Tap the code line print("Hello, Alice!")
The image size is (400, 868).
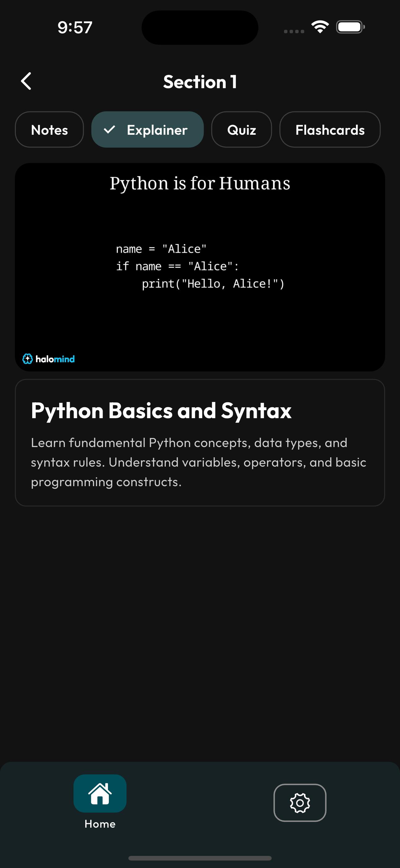[213, 284]
